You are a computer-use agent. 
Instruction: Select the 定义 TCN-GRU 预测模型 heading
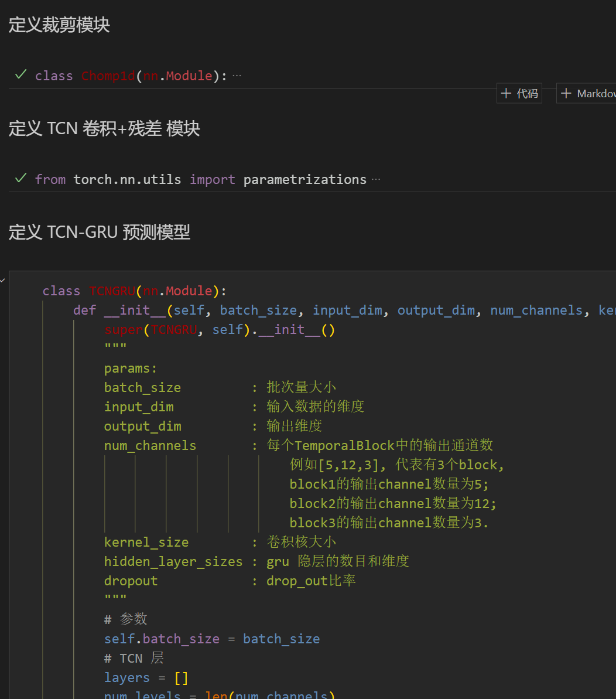(99, 232)
